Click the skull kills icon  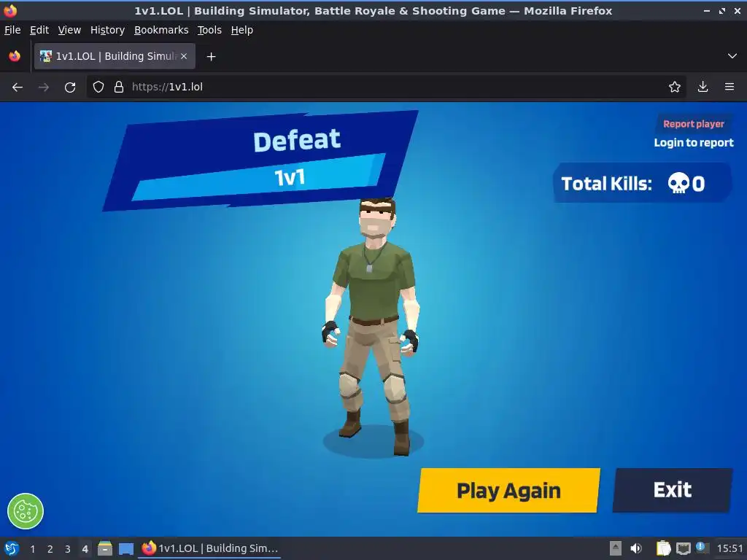pos(678,183)
